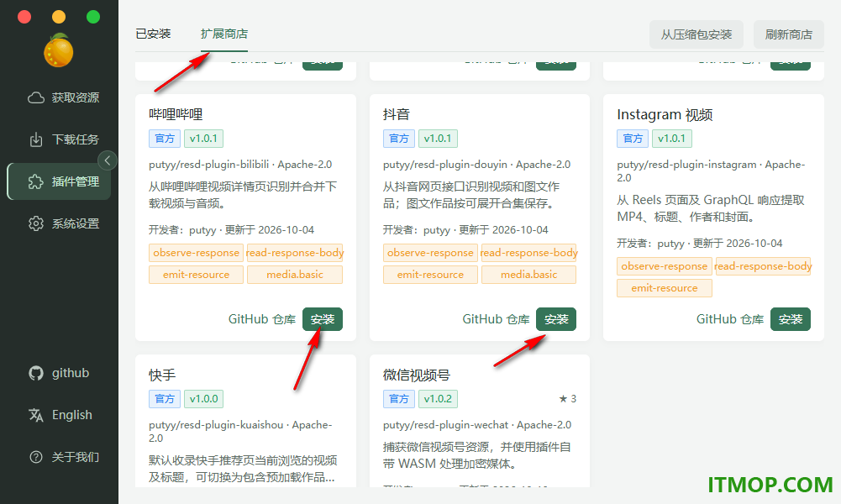Click the 哔哩哔哩 card title
841x504 pixels.
pos(176,114)
